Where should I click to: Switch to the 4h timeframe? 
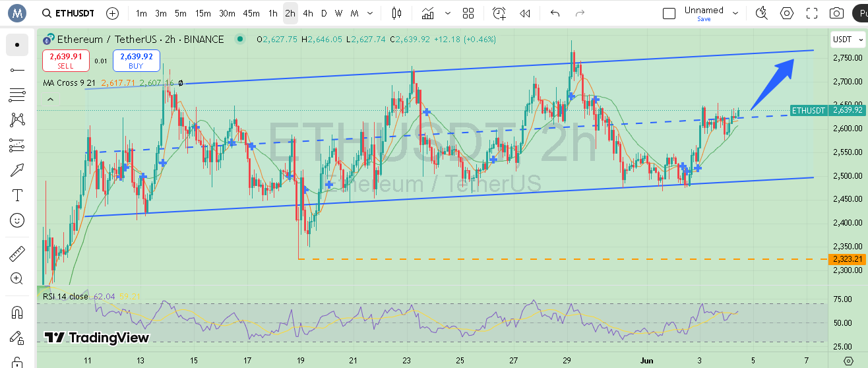pyautogui.click(x=308, y=13)
